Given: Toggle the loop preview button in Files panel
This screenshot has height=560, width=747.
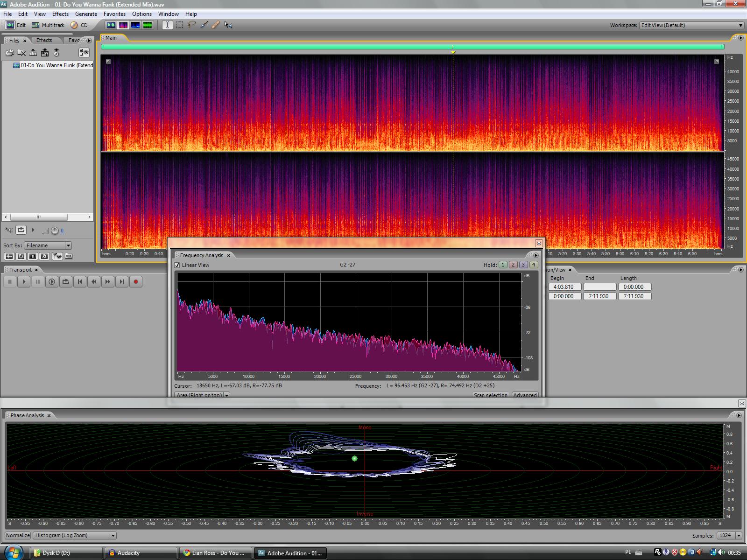Looking at the screenshot, I should (x=21, y=230).
